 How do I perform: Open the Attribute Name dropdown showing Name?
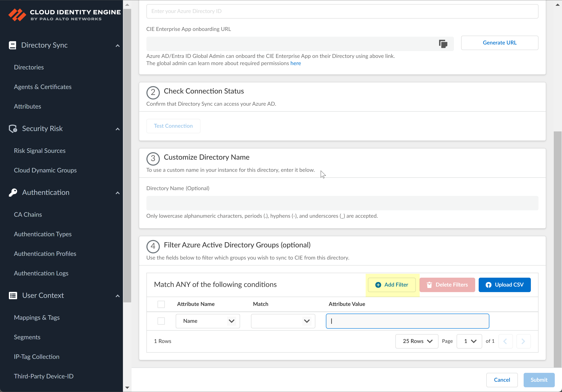pyautogui.click(x=207, y=321)
